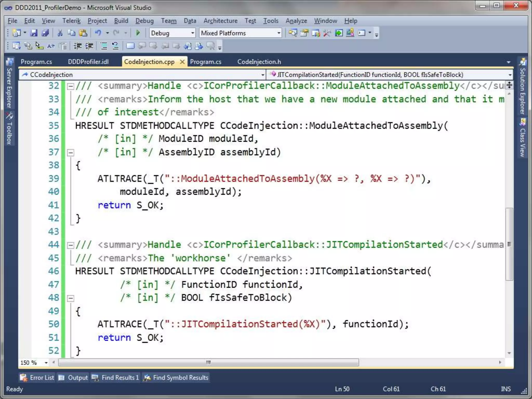
Task: Toggle bookmark on current line icon
Action: click(130, 46)
